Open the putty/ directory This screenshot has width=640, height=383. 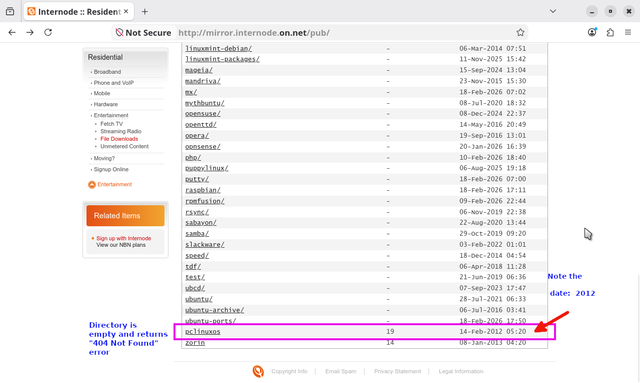pyautogui.click(x=197, y=179)
